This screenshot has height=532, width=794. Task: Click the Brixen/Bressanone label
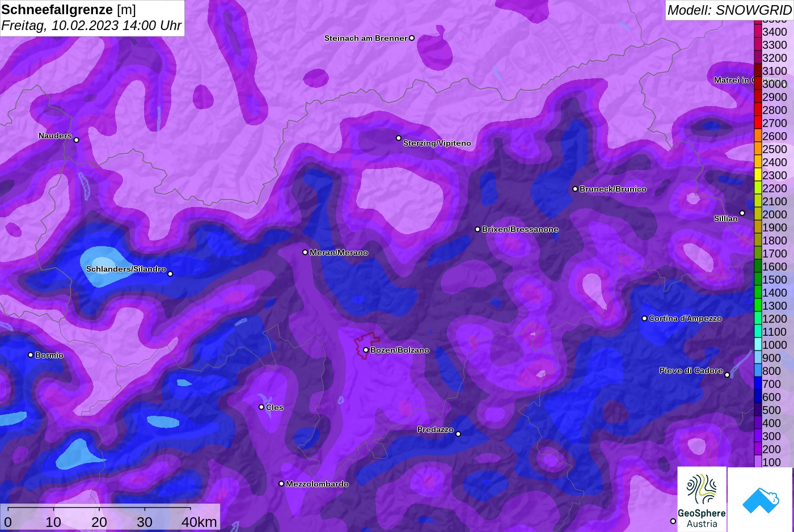[520, 229]
